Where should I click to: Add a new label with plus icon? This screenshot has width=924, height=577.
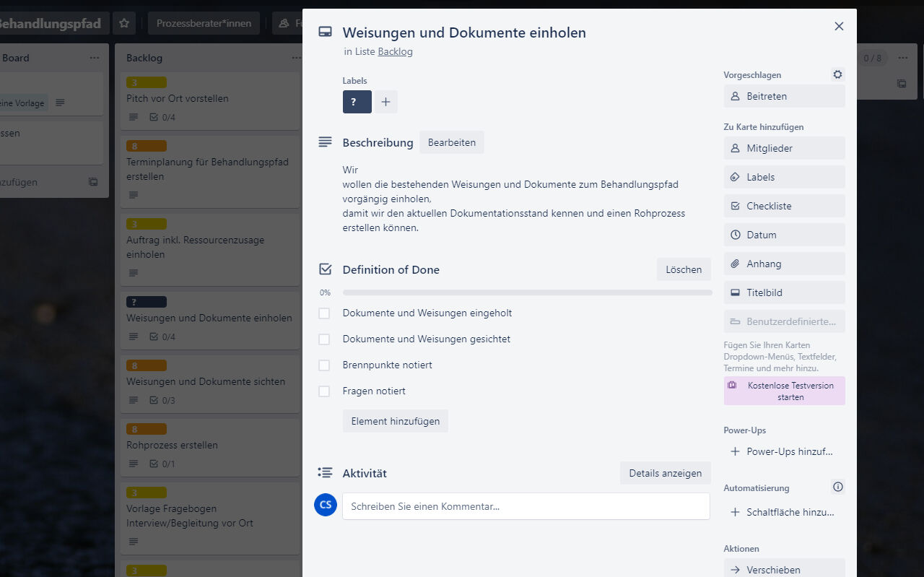click(x=385, y=102)
